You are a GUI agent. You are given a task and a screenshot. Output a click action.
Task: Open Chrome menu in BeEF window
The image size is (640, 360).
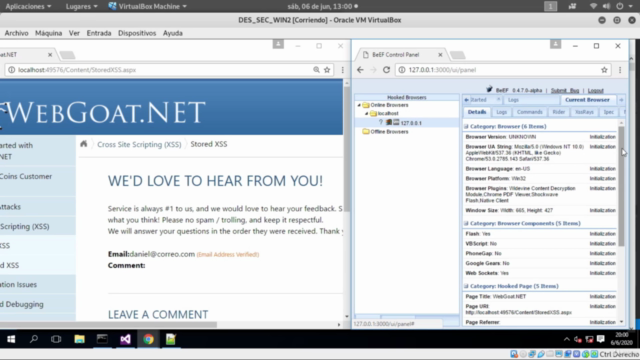[x=620, y=70]
